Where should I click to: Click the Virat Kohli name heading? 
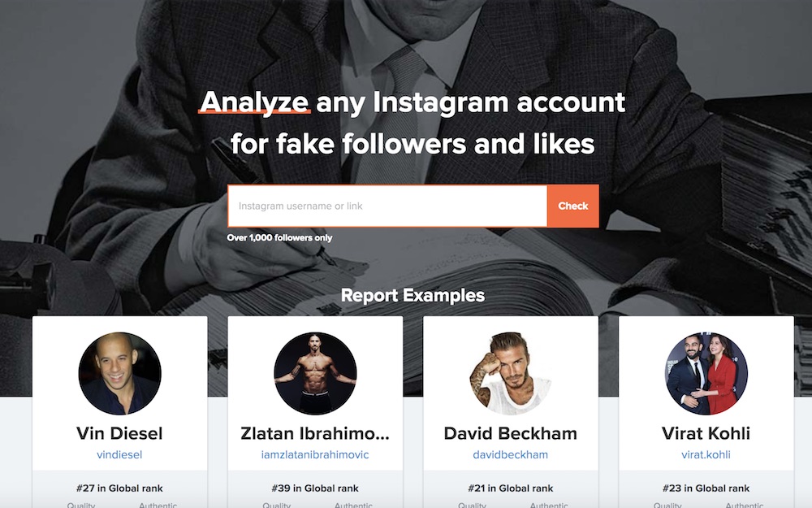point(706,433)
